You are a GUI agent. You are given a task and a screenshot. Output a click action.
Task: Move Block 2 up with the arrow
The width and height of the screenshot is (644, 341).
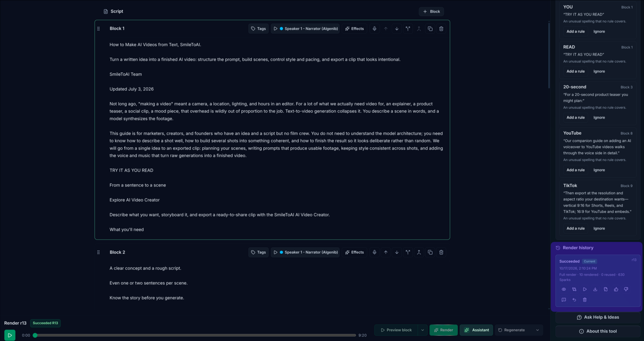386,252
